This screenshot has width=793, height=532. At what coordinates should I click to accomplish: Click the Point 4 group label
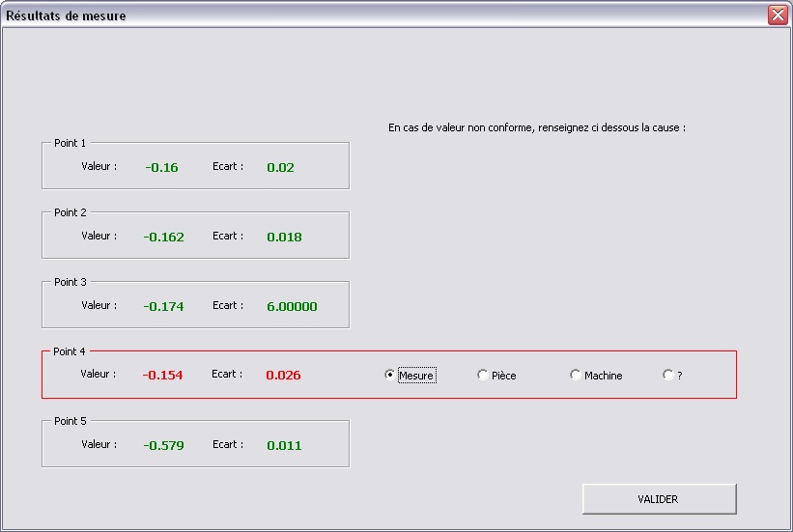(70, 351)
